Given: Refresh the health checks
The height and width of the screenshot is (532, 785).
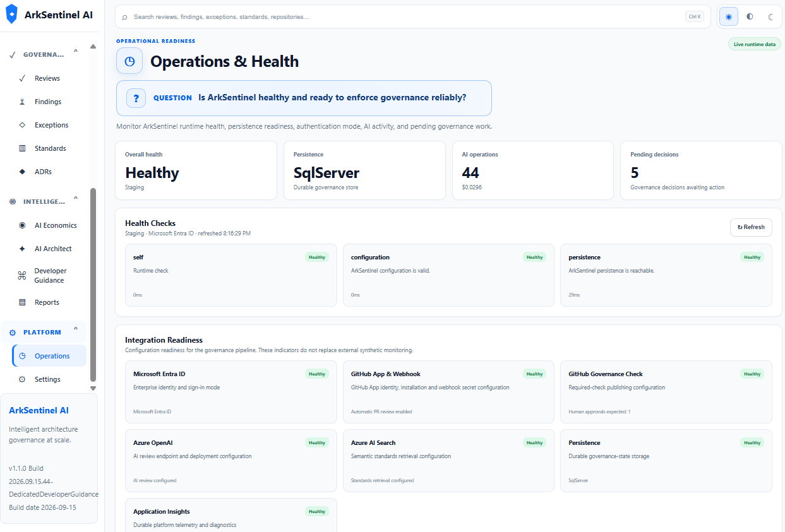Looking at the screenshot, I should pyautogui.click(x=751, y=227).
